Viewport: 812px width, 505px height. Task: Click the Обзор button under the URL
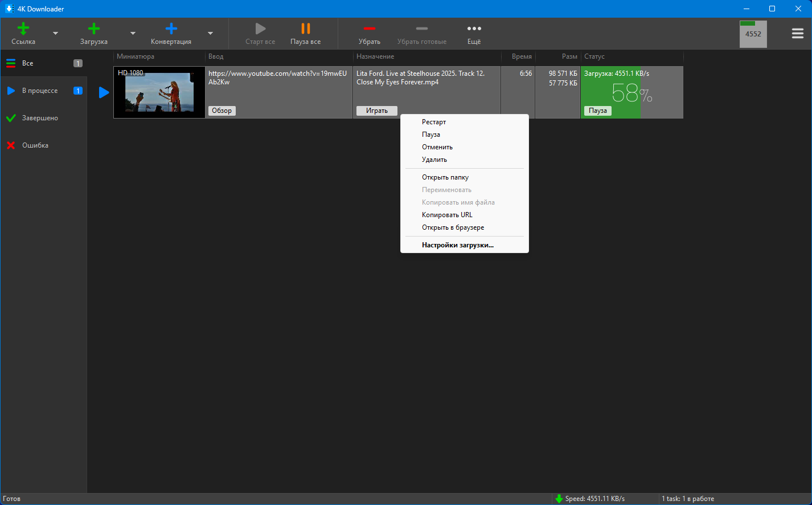pos(222,111)
